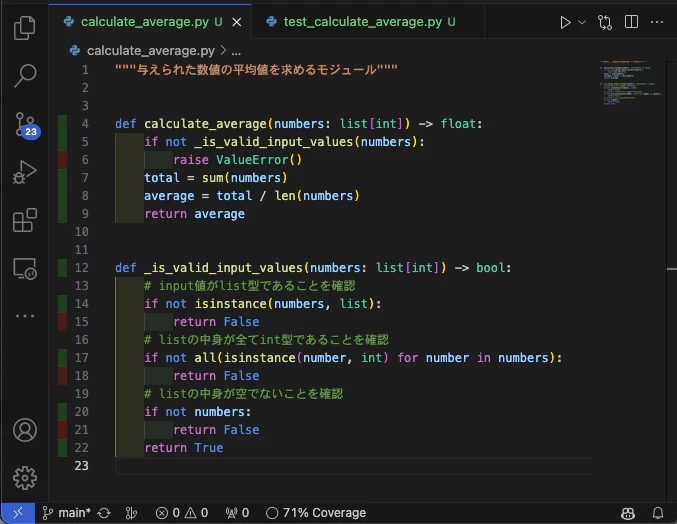Expand the breadcrumb ellipsis after calculate_average.py
Viewport: 677px width, 524px height.
point(236,51)
